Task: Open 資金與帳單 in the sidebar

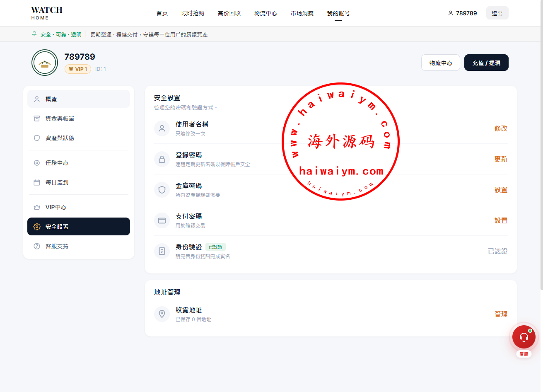Action: [79, 119]
